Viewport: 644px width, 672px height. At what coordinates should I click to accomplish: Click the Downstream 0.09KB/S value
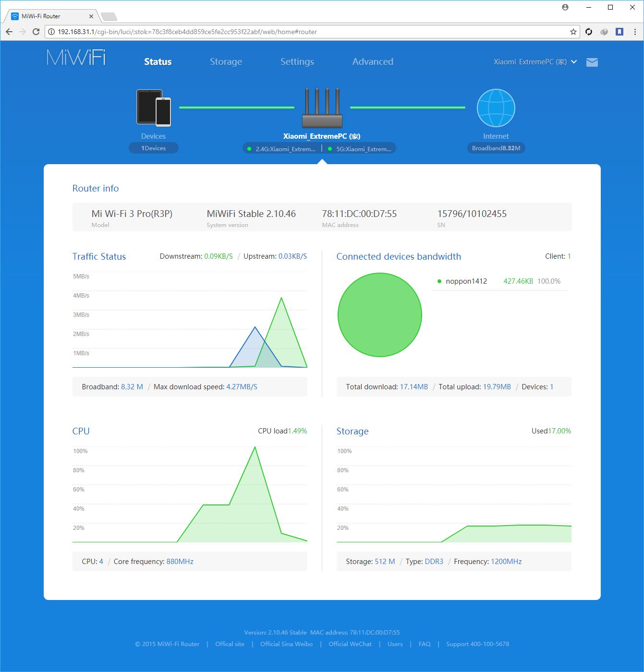pyautogui.click(x=219, y=256)
